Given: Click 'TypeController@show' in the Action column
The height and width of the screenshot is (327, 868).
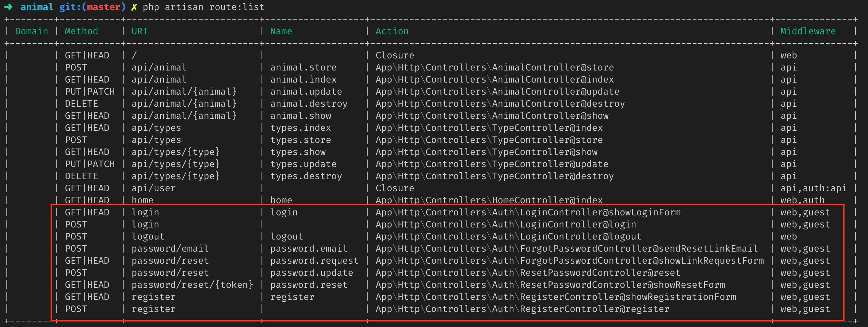Looking at the screenshot, I should coord(545,152).
